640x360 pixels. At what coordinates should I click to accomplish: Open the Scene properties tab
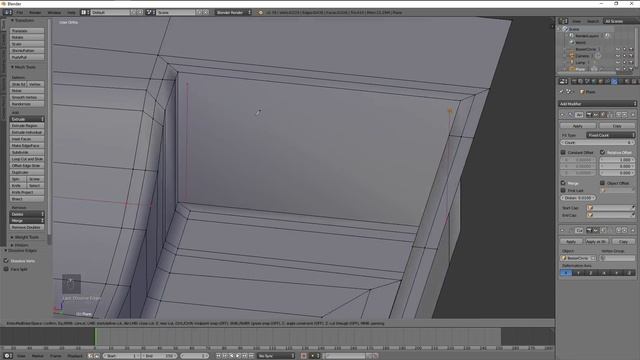click(x=587, y=81)
